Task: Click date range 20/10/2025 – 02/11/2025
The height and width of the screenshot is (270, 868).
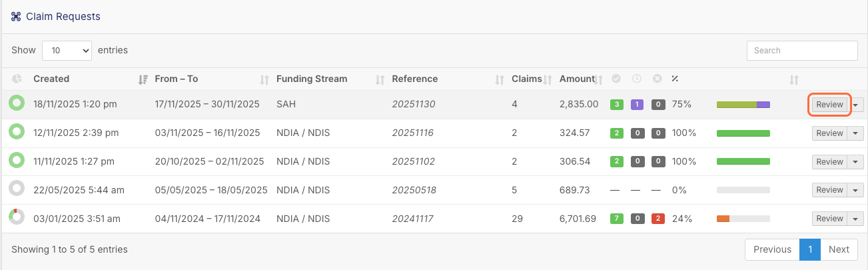Action: [x=209, y=161]
